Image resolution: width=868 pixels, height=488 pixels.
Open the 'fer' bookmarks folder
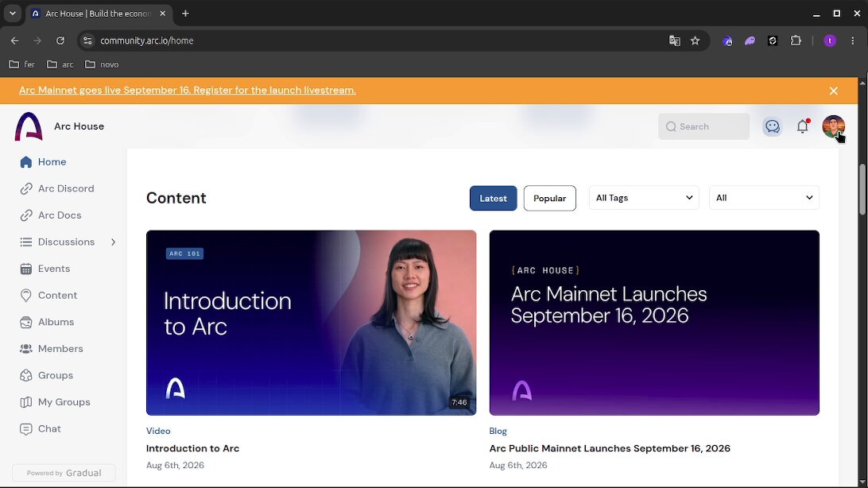tap(22, 64)
